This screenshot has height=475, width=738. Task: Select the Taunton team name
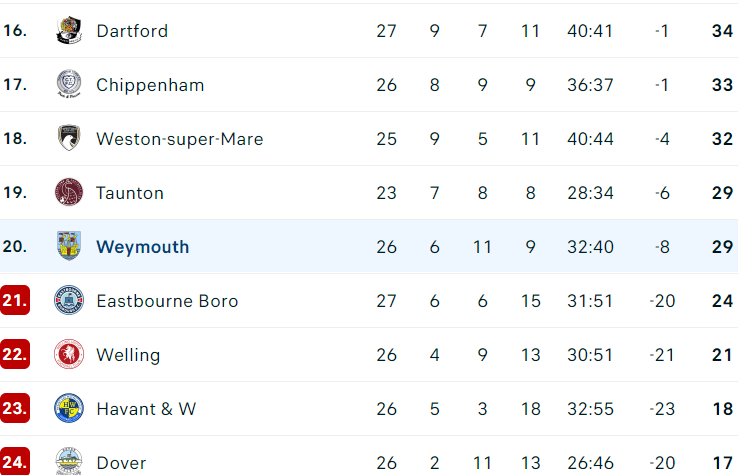[x=130, y=193]
